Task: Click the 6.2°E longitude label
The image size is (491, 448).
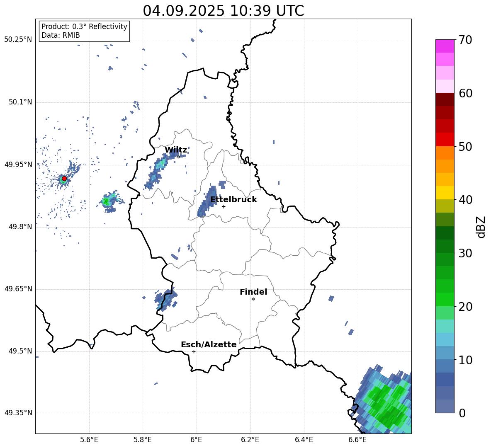Action: pyautogui.click(x=250, y=440)
